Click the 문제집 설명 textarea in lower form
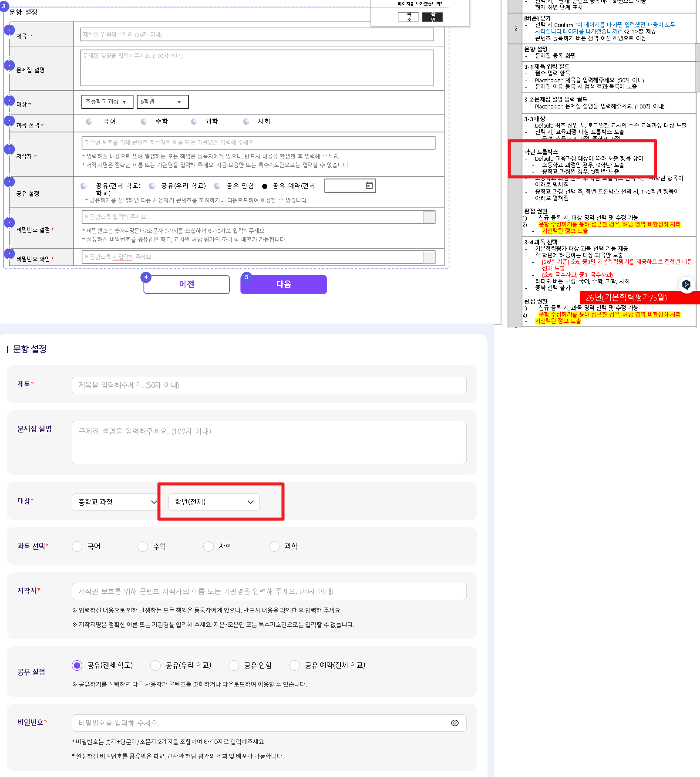Image resolution: width=700 pixels, height=777 pixels. point(269,443)
